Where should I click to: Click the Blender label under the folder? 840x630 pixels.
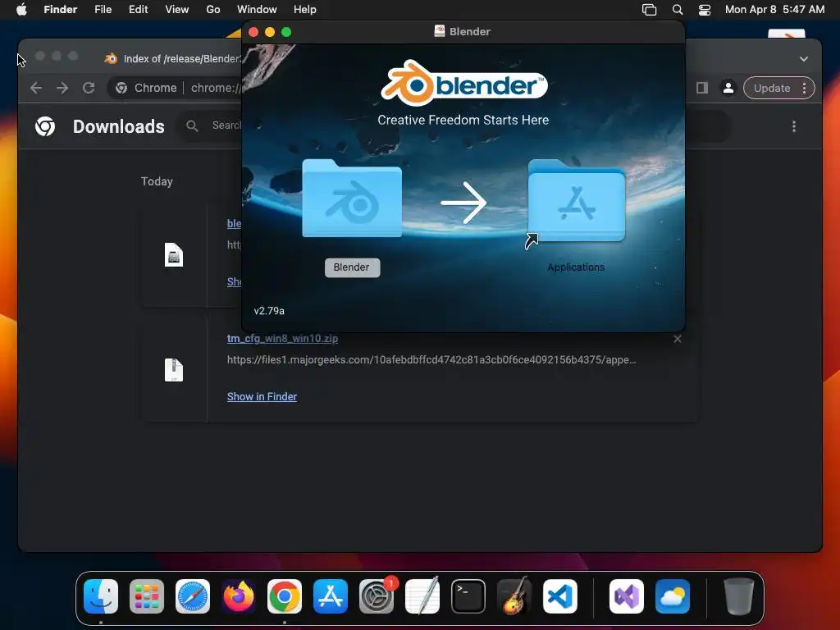(x=352, y=267)
